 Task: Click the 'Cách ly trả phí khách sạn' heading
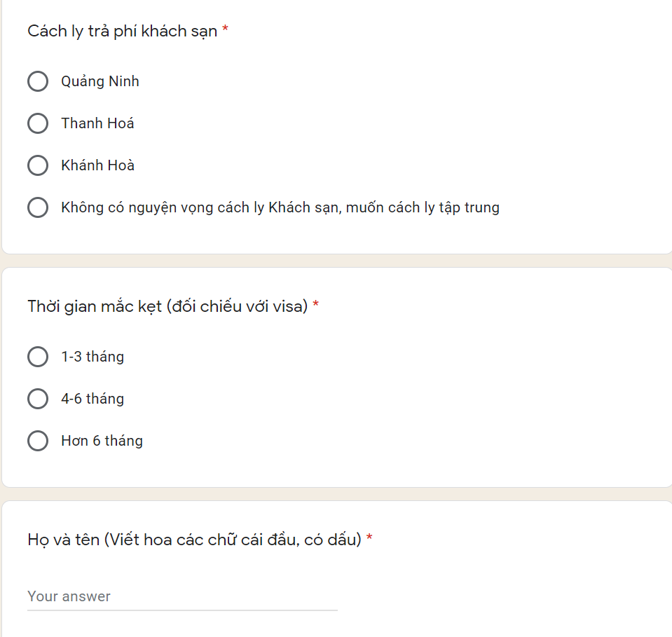[123, 32]
